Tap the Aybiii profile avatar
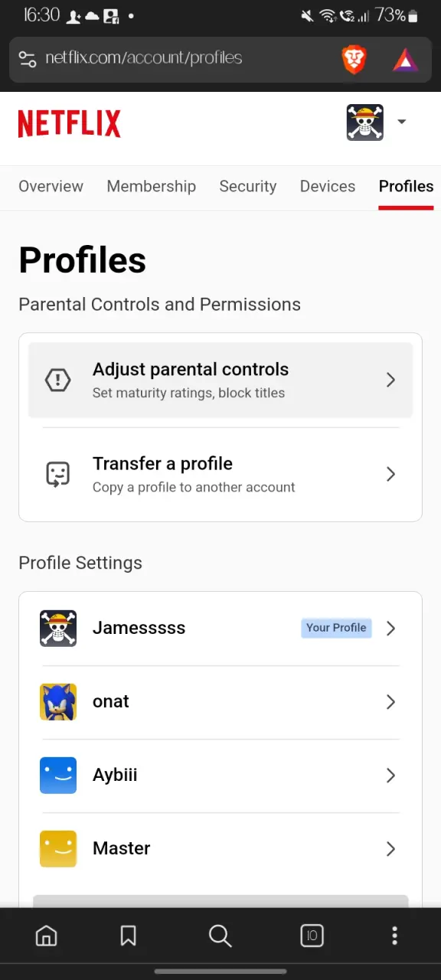The height and width of the screenshot is (980, 441). [58, 776]
